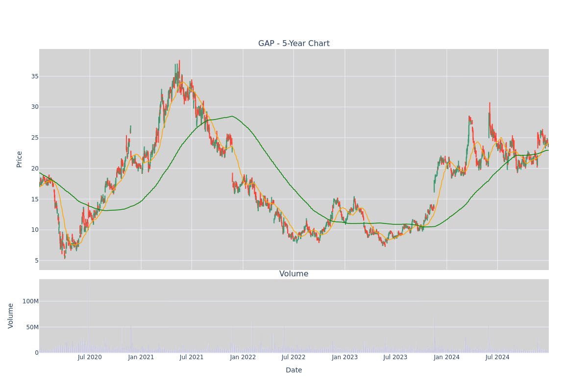Click the price axis value 35
This screenshot has width=588, height=392.
35,76
